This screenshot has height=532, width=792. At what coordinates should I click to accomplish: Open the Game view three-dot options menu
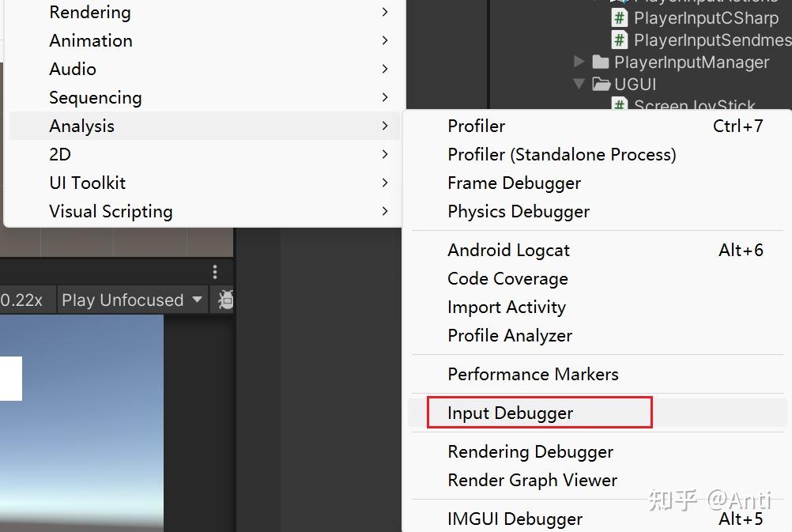(215, 271)
